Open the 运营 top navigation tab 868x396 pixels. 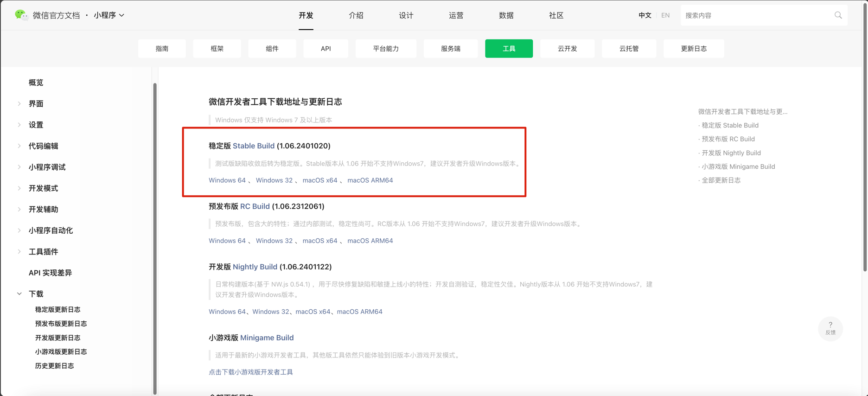coord(456,15)
